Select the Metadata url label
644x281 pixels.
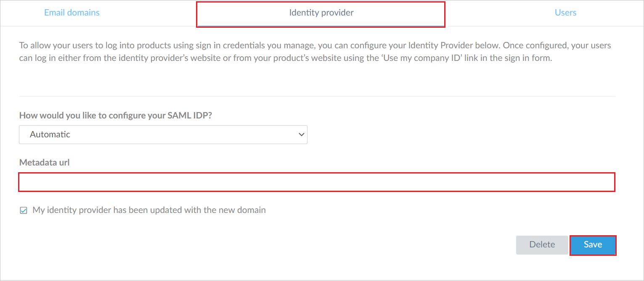click(44, 162)
